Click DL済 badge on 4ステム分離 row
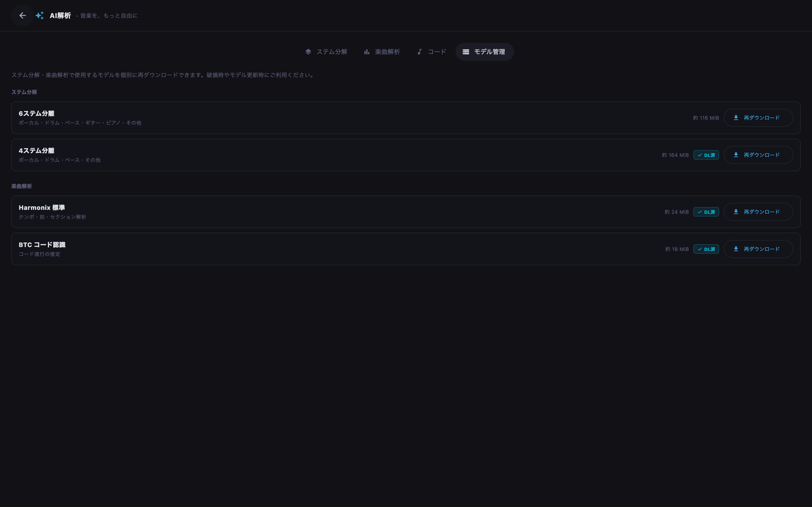The height and width of the screenshot is (507, 812). (706, 155)
